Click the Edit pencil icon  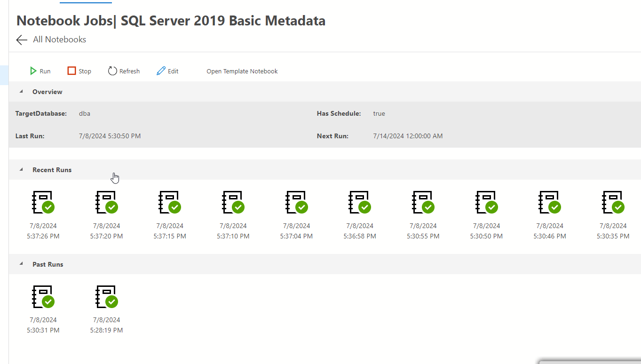[161, 71]
